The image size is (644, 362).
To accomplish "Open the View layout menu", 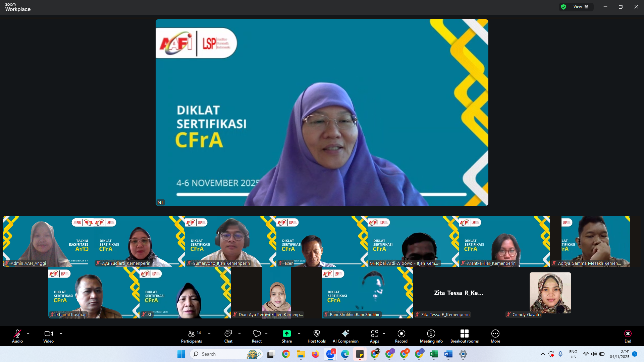I will [x=581, y=7].
